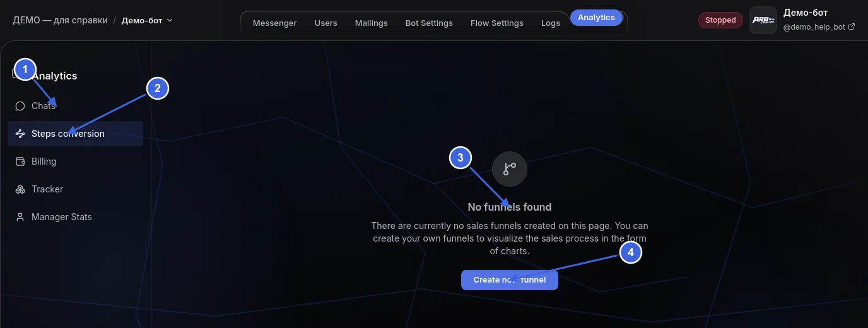Click the Steps conversion flow icon
Screen dimensions: 868x328
20,134
